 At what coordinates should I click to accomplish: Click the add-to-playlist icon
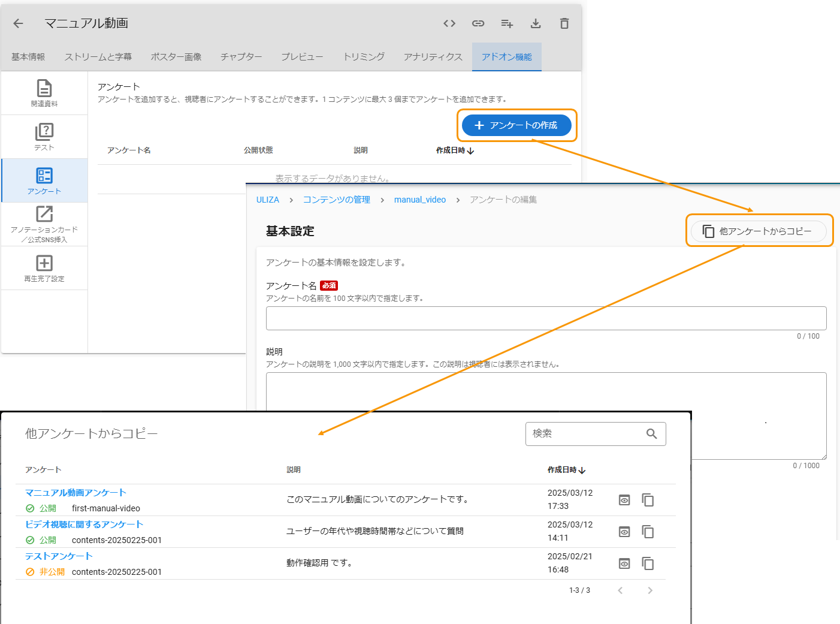coord(507,23)
